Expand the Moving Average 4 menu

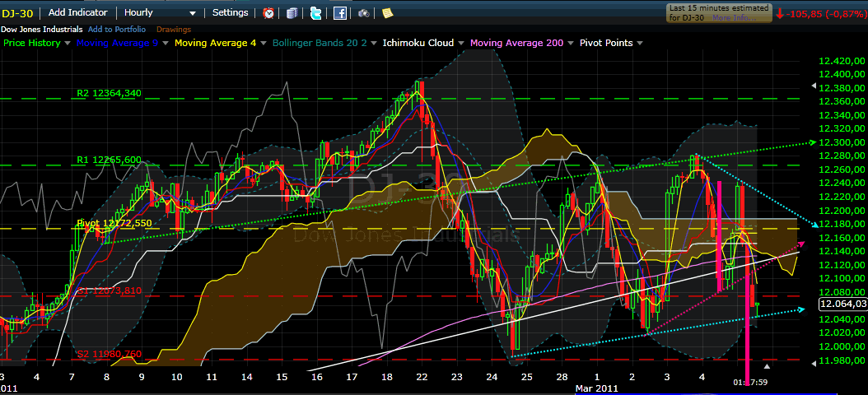tap(265, 43)
